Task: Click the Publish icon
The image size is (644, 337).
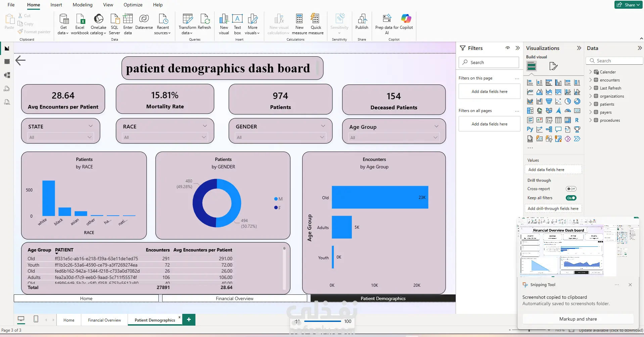Action: 362,19
